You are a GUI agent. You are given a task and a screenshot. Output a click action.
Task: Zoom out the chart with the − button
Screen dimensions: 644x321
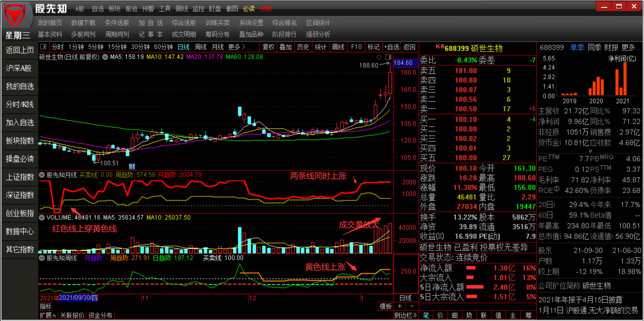(412, 306)
